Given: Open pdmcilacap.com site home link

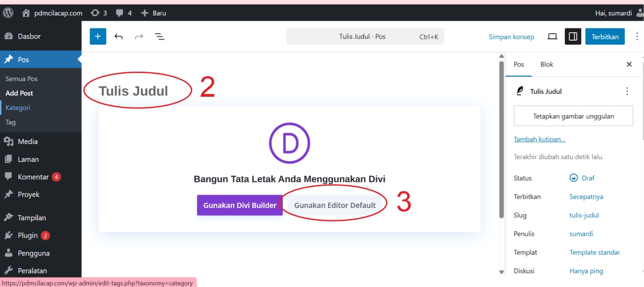Looking at the screenshot, I should [52, 13].
